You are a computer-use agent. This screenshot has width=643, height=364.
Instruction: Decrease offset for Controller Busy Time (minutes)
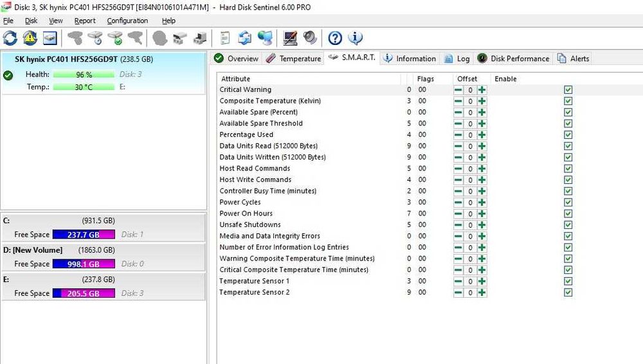click(x=458, y=191)
